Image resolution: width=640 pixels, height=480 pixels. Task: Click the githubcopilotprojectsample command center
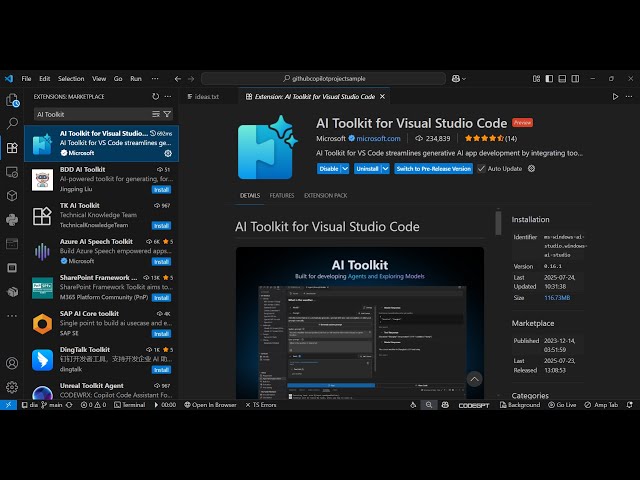324,79
